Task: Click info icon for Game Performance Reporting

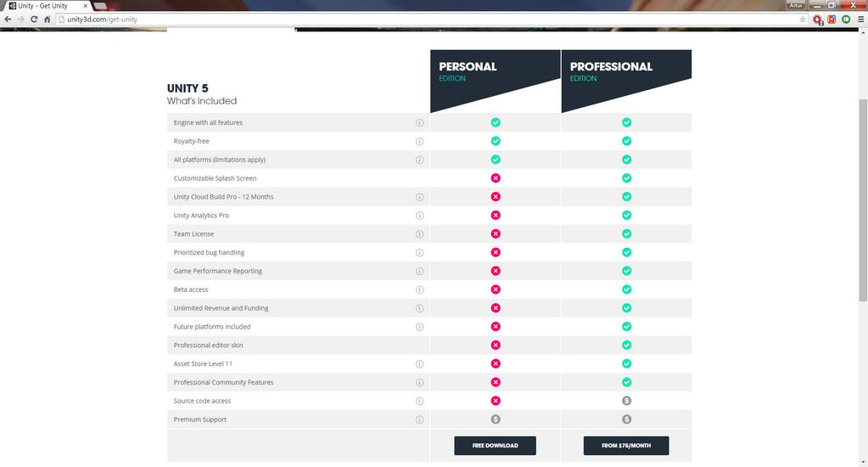Action: [x=420, y=272]
